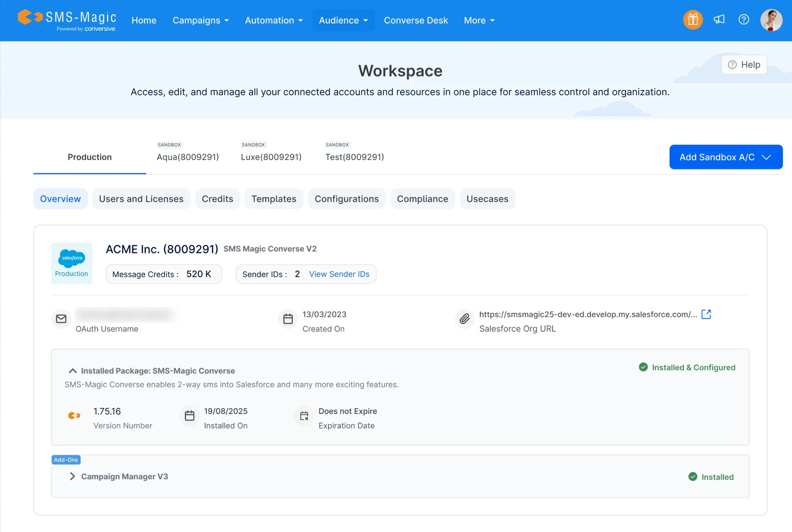The image size is (792, 532).
Task: Click the OAuth Username envelope icon
Action: [61, 319]
